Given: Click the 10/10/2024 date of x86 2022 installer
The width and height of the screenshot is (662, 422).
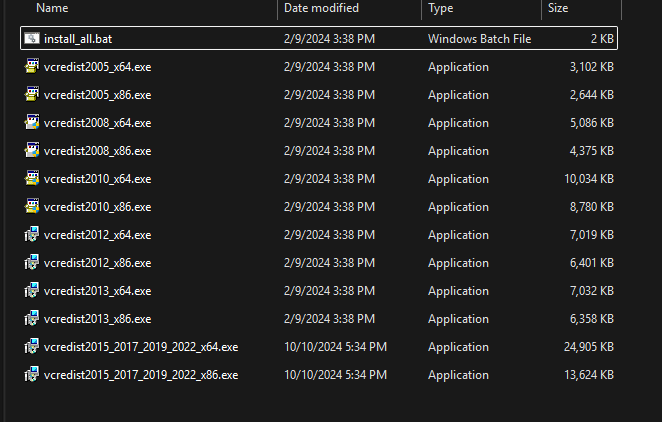Looking at the screenshot, I should point(335,375).
